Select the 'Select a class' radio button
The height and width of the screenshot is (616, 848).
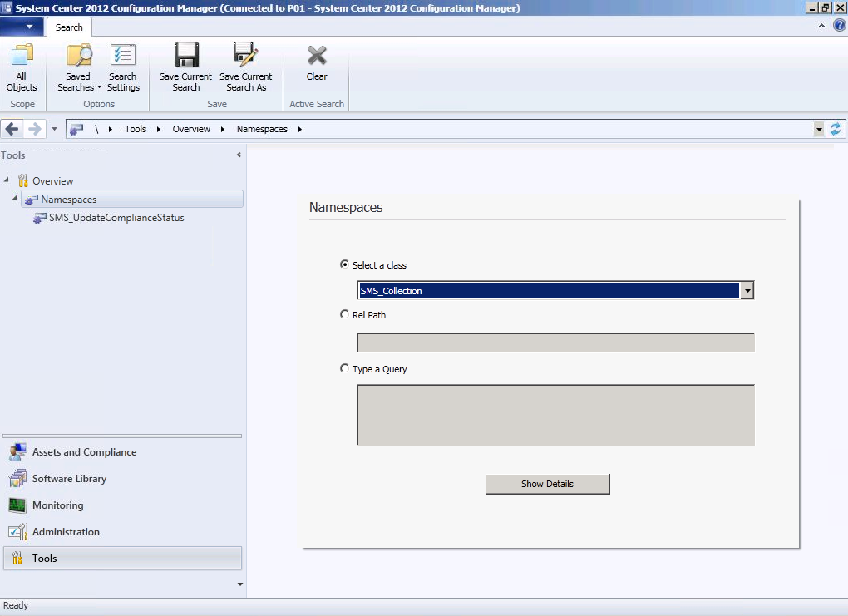point(344,264)
